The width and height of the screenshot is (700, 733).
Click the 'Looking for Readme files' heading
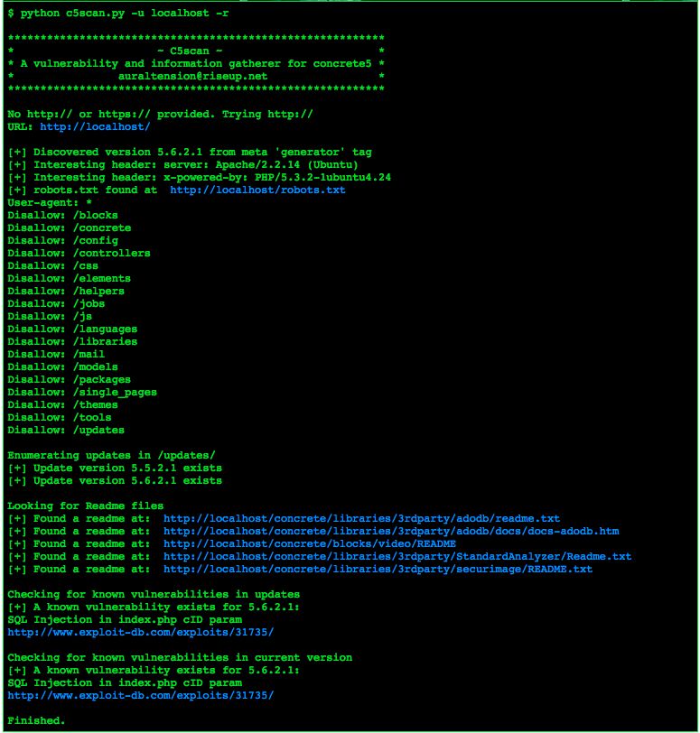[86, 506]
